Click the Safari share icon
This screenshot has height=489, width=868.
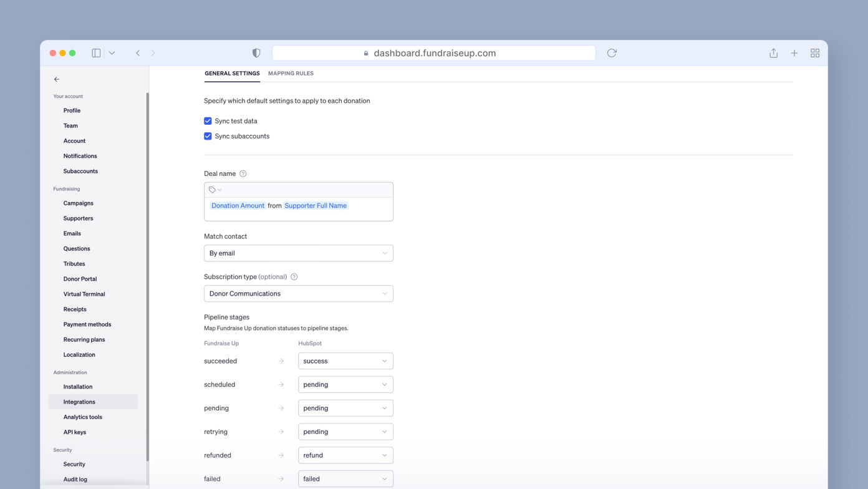pyautogui.click(x=773, y=53)
